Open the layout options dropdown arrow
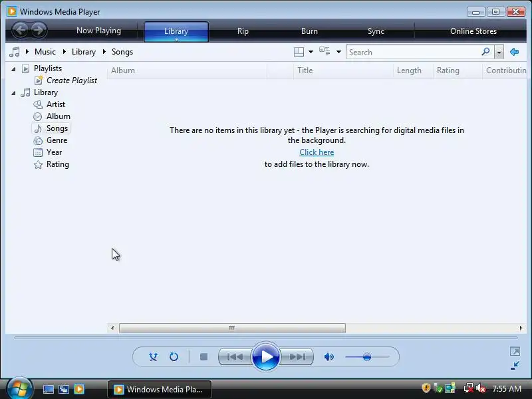 [x=311, y=52]
